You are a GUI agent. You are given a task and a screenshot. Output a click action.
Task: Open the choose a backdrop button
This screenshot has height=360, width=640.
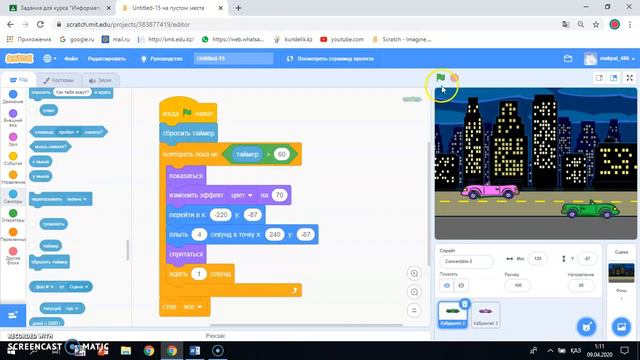click(x=621, y=327)
